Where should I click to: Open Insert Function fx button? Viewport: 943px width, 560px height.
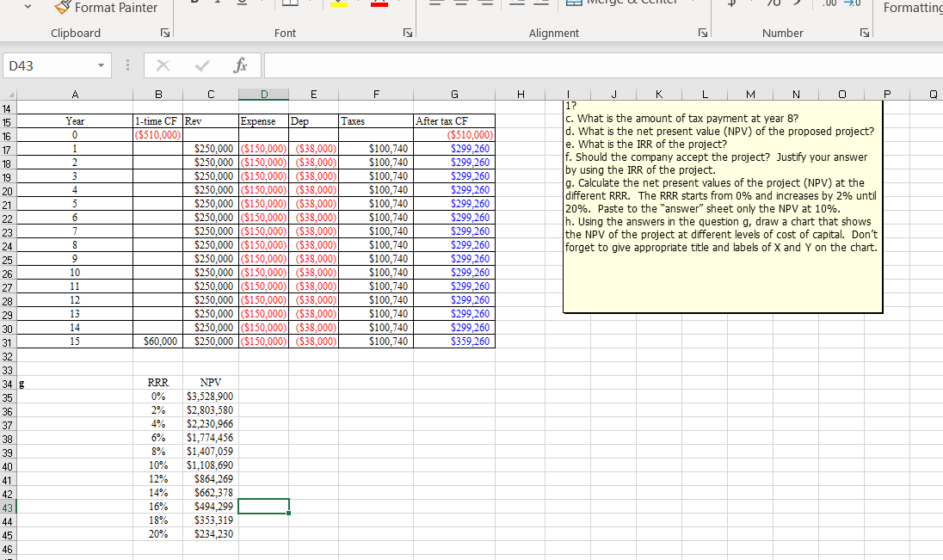(240, 65)
